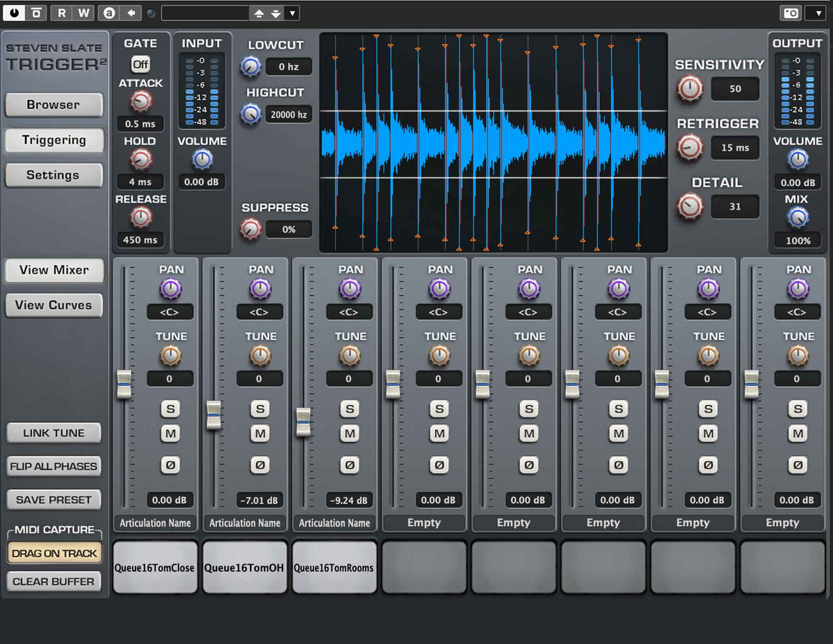
Task: Click the gate release value '450 ms'
Action: click(x=140, y=240)
